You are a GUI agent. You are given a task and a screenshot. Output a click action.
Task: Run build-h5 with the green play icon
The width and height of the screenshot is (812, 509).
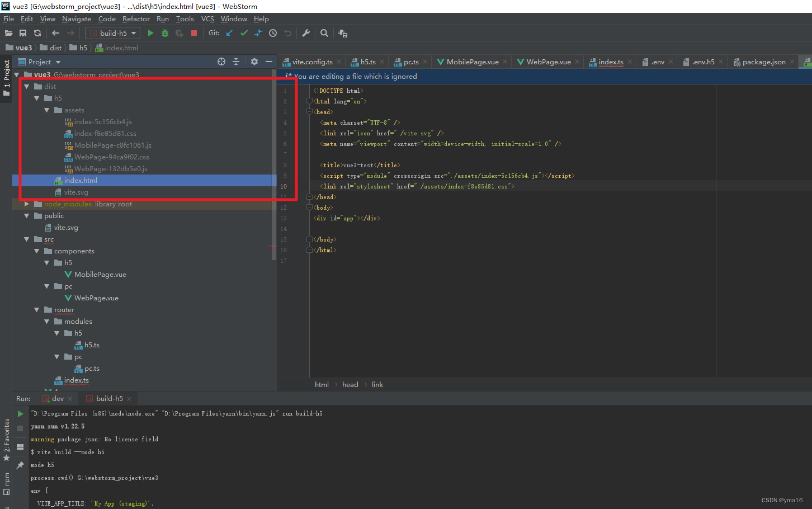(150, 33)
